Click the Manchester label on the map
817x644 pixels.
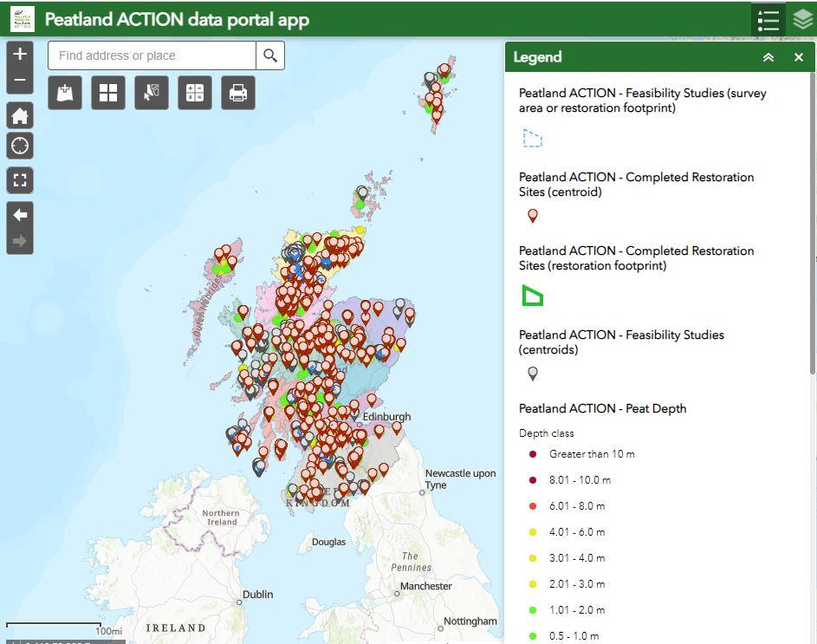pos(426,586)
